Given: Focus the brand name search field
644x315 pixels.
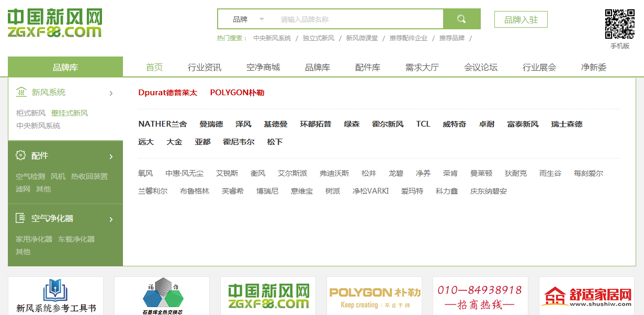Looking at the screenshot, I should click(x=358, y=19).
